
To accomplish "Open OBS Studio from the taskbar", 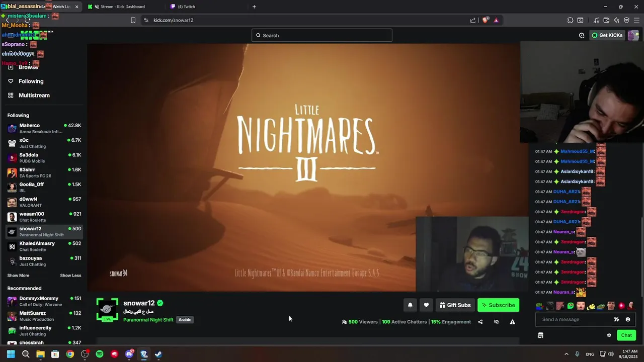I will pyautogui.click(x=85, y=354).
